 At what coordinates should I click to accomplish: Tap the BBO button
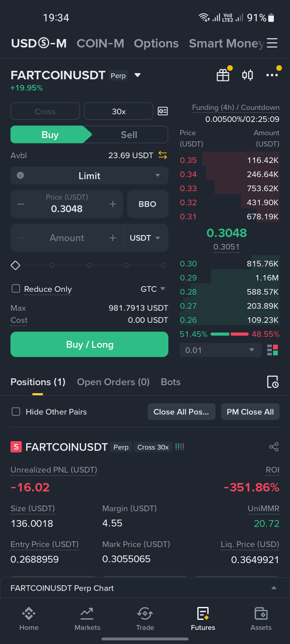pos(147,204)
